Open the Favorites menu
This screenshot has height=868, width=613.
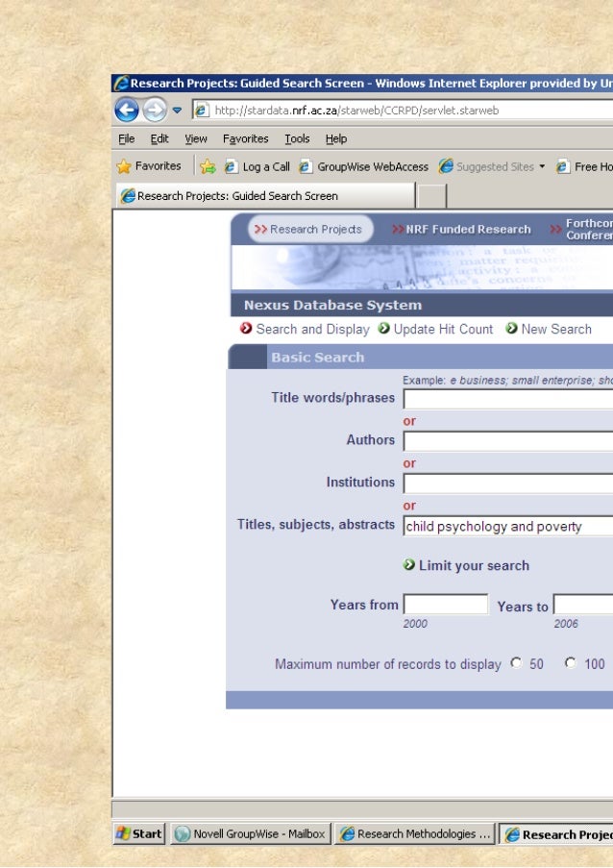tap(245, 139)
